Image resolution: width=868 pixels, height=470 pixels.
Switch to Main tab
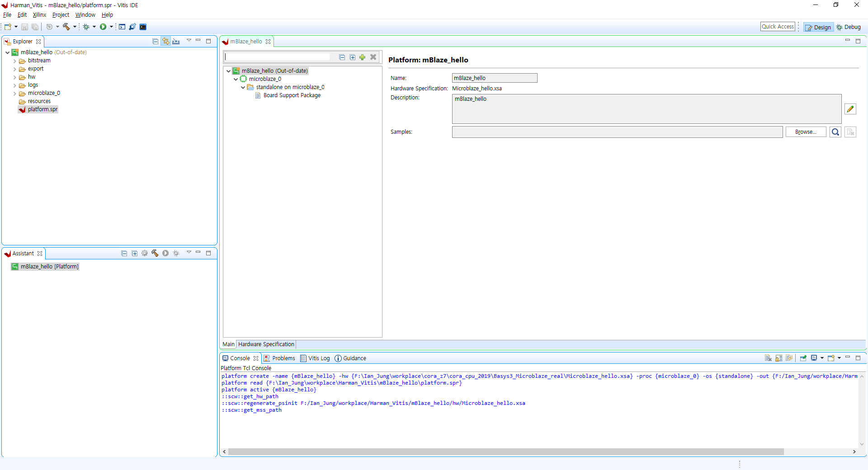tap(229, 344)
